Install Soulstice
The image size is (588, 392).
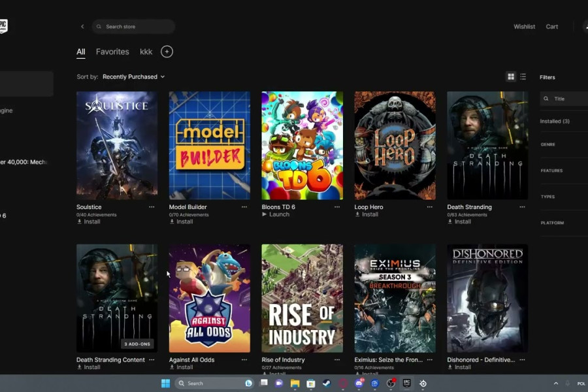(88, 221)
